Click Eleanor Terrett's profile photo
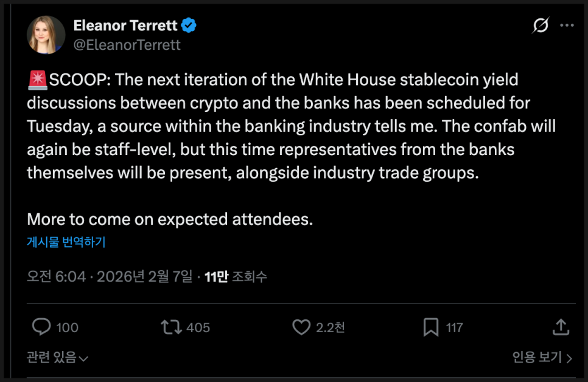This screenshot has height=382, width=588. 46,35
